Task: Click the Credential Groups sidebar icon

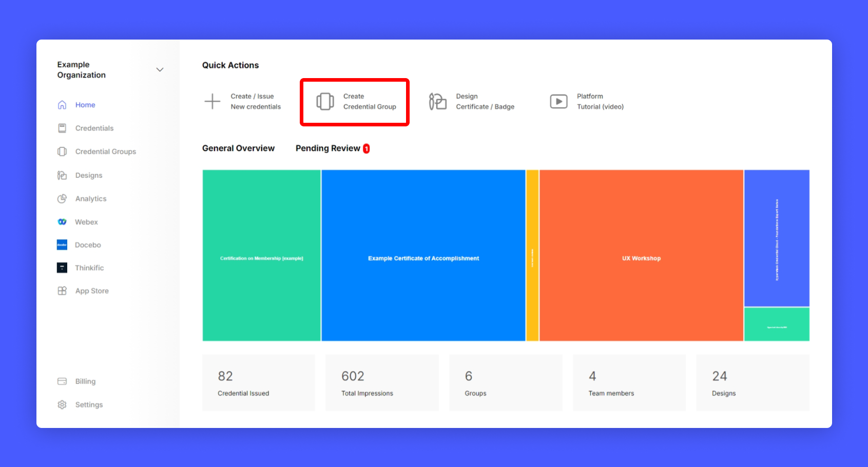Action: pyautogui.click(x=62, y=152)
